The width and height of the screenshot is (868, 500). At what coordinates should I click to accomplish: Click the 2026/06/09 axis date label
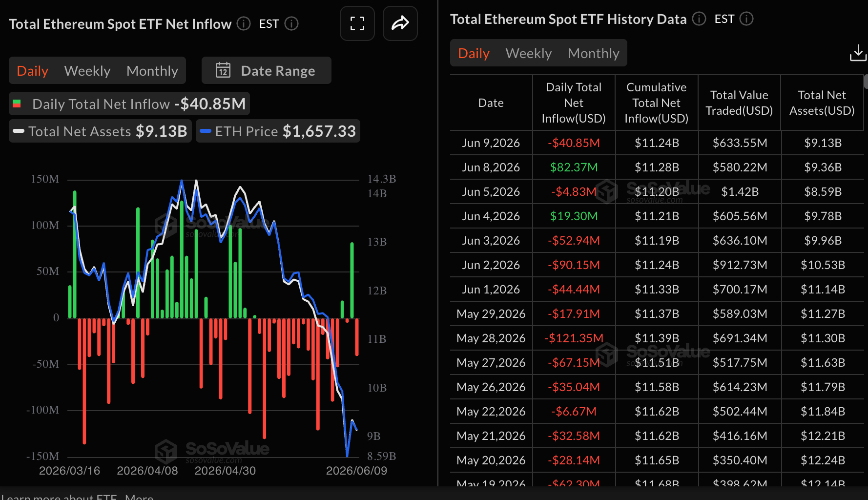pyautogui.click(x=356, y=470)
